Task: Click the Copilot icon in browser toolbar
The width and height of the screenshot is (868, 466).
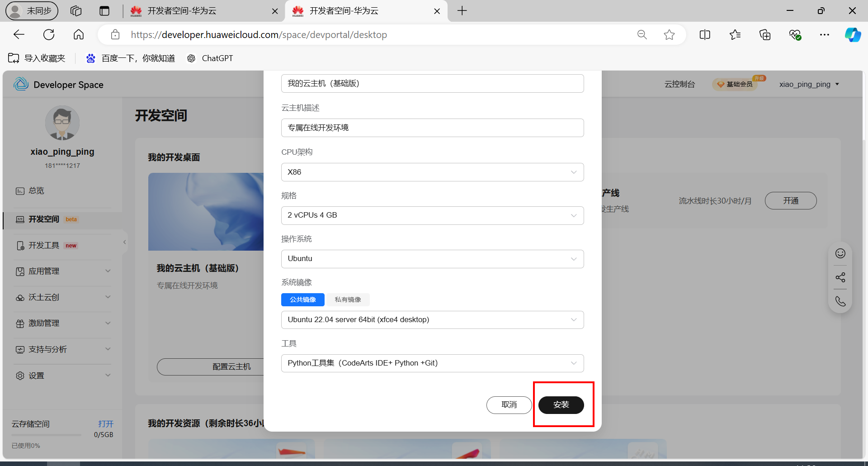Action: (x=853, y=34)
